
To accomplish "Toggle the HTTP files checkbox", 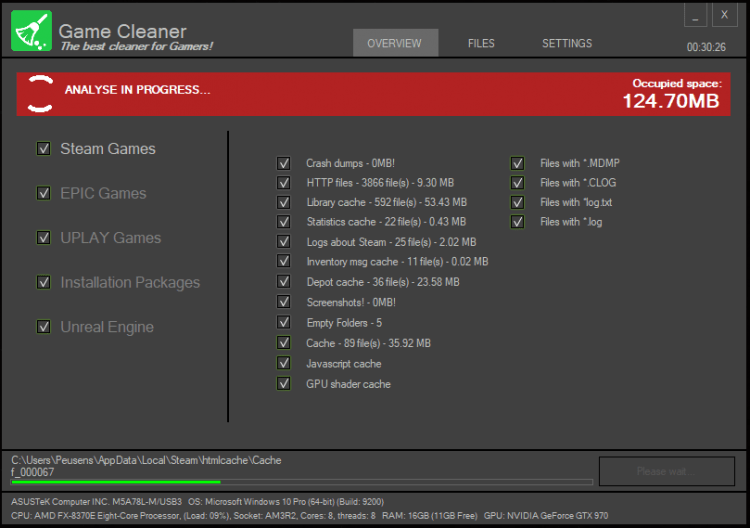I will coord(283,183).
